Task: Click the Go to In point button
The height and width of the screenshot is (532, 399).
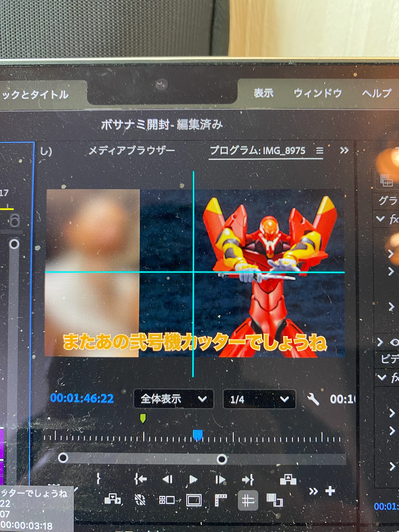Action: pos(141,479)
